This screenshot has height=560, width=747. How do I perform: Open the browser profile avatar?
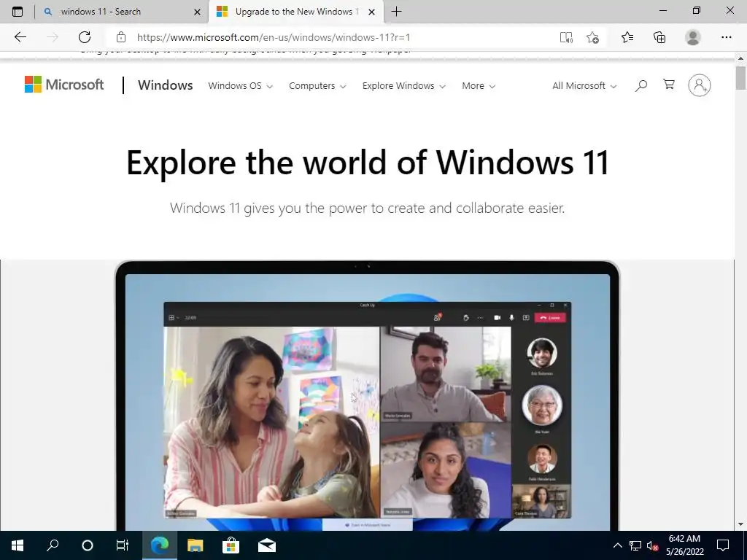693,37
